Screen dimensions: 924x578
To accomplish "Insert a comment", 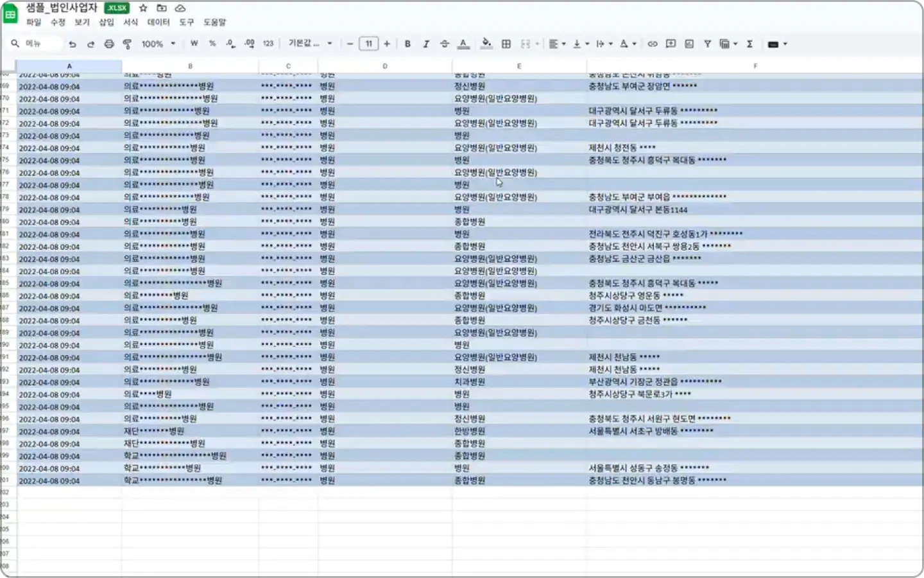I will pos(671,44).
